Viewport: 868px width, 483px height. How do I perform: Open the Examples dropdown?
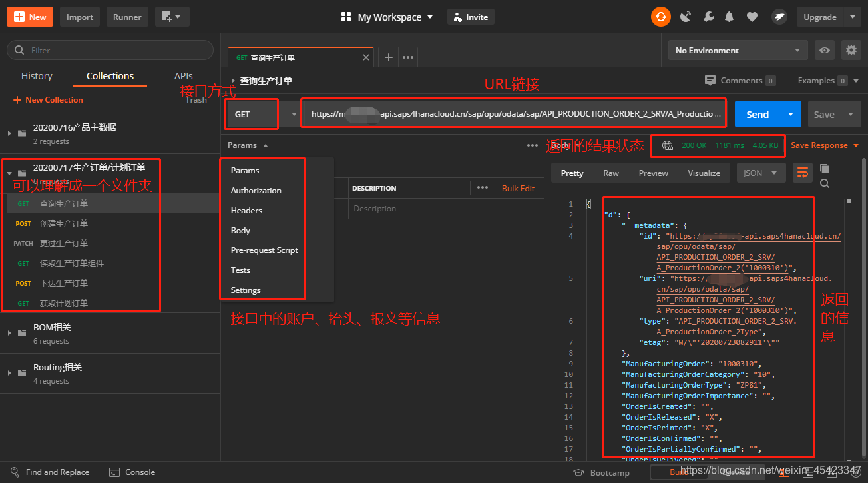(x=829, y=81)
